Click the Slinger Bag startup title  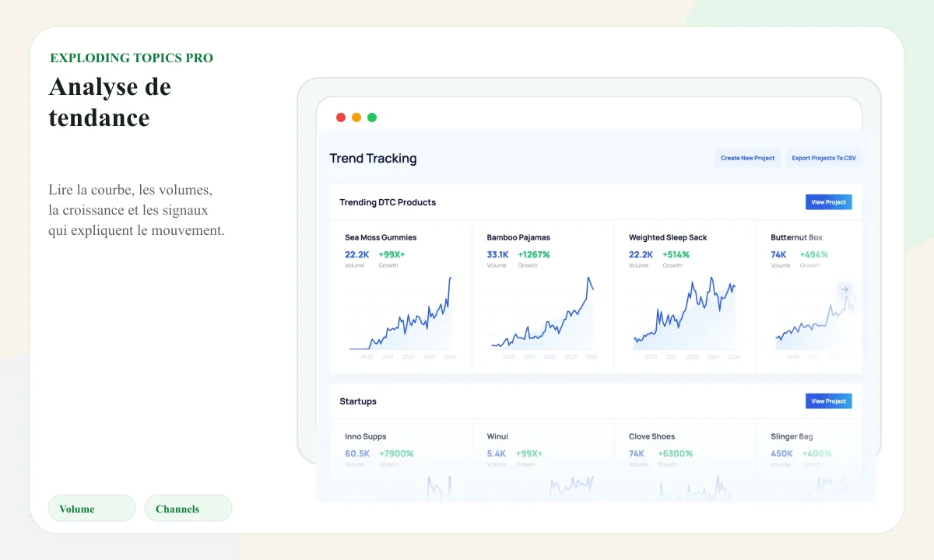pyautogui.click(x=792, y=436)
